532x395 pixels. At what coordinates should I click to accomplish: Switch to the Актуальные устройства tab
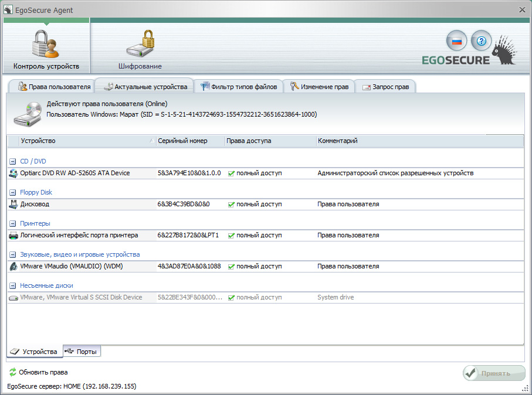point(145,86)
